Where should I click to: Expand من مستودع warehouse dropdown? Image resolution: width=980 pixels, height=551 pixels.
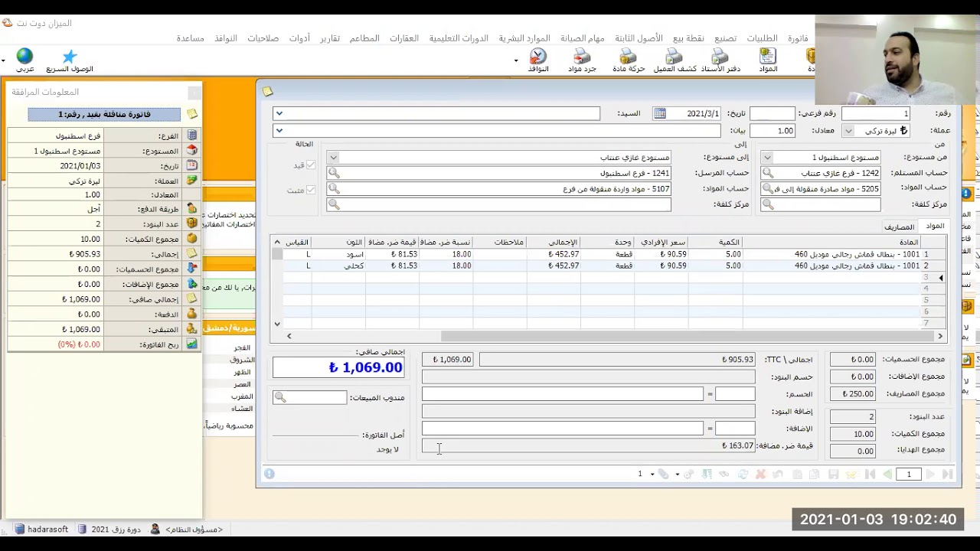coord(767,158)
